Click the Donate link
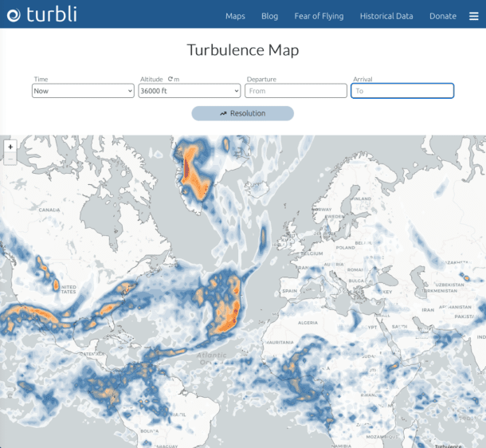Image resolution: width=486 pixels, height=448 pixels. 443,16
